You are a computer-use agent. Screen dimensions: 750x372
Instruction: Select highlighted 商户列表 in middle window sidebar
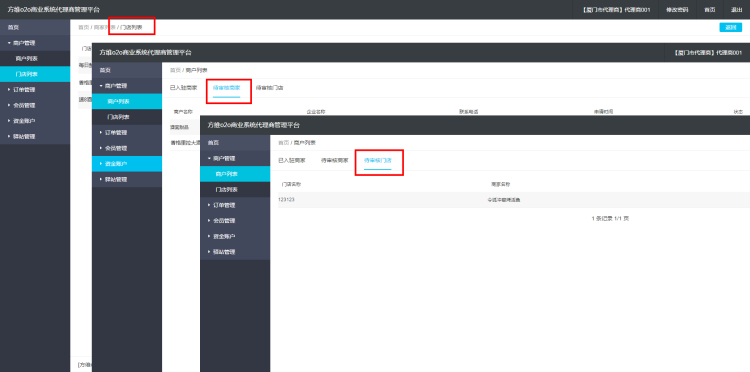(127, 101)
